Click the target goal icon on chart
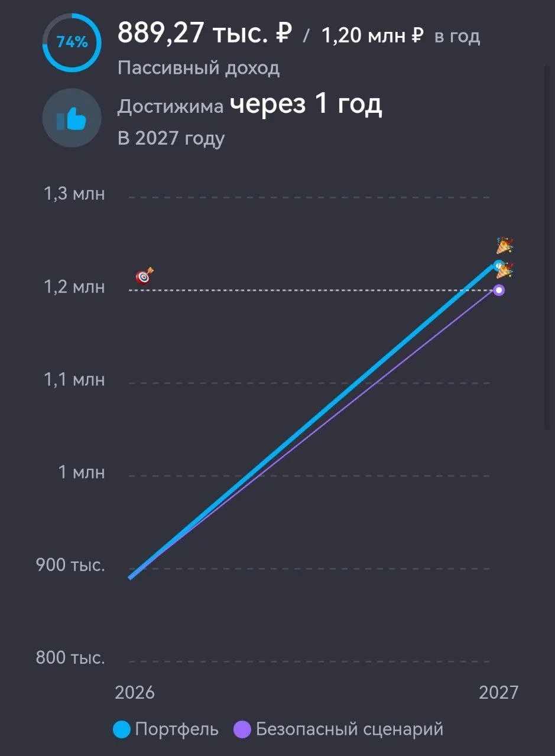Image resolution: width=555 pixels, height=756 pixels. click(145, 276)
